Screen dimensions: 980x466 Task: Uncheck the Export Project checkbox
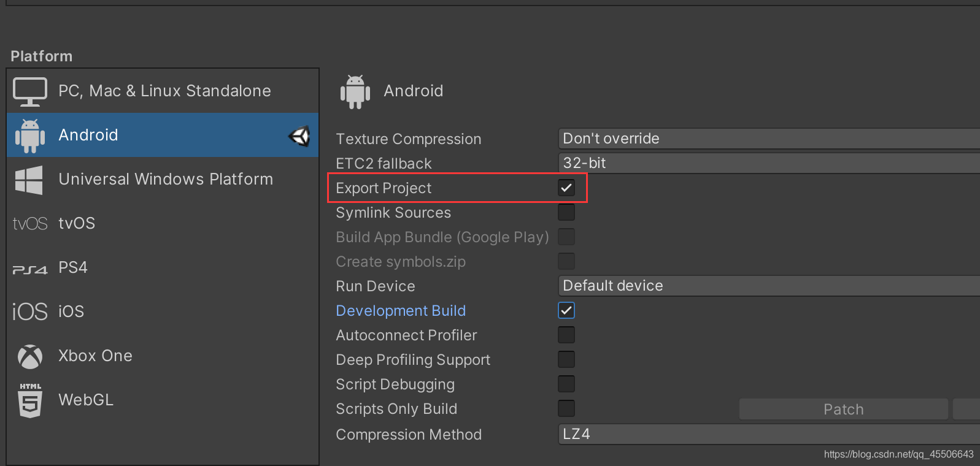tap(566, 188)
